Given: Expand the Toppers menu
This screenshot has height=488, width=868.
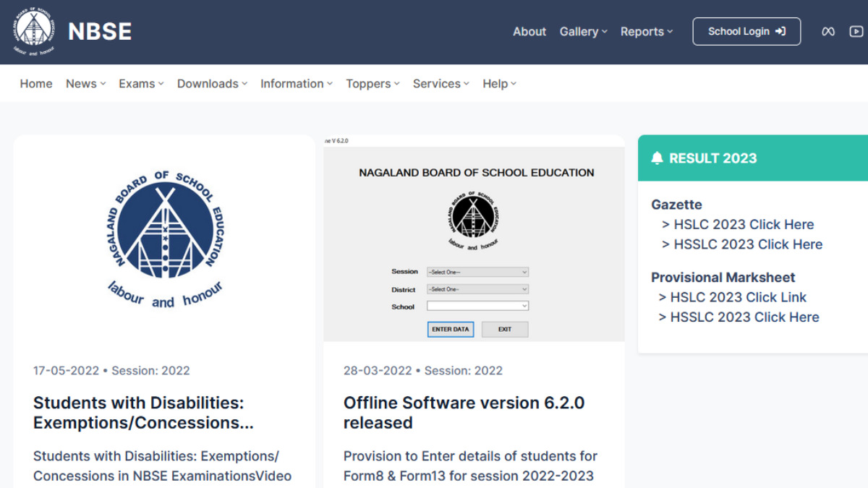Looking at the screenshot, I should point(373,84).
